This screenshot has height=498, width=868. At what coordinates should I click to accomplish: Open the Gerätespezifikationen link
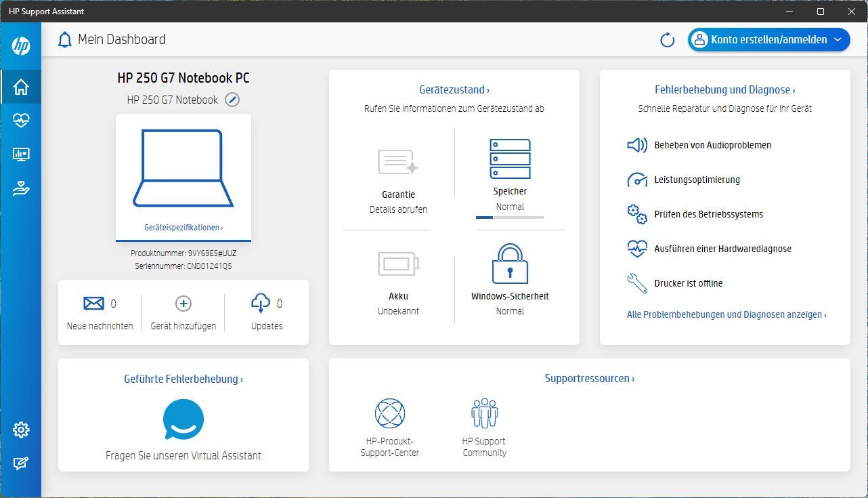[x=183, y=228]
